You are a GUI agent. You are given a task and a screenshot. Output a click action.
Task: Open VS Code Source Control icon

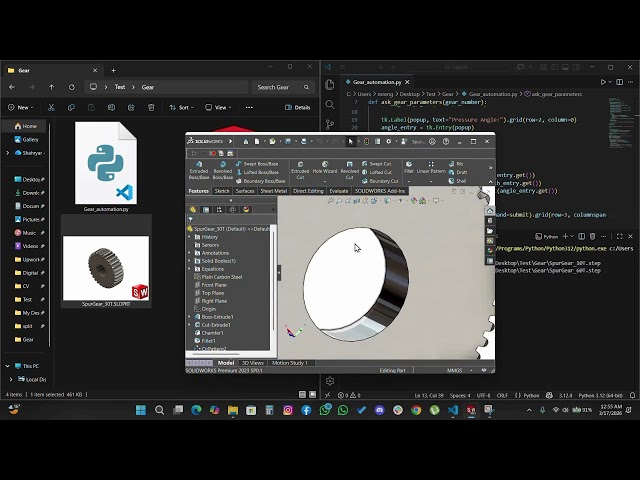330,124
